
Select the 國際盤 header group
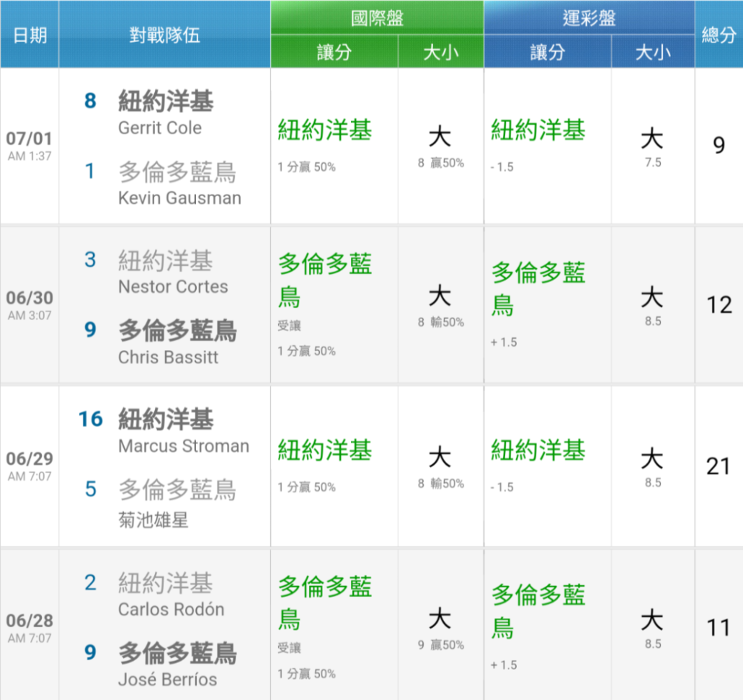[377, 18]
